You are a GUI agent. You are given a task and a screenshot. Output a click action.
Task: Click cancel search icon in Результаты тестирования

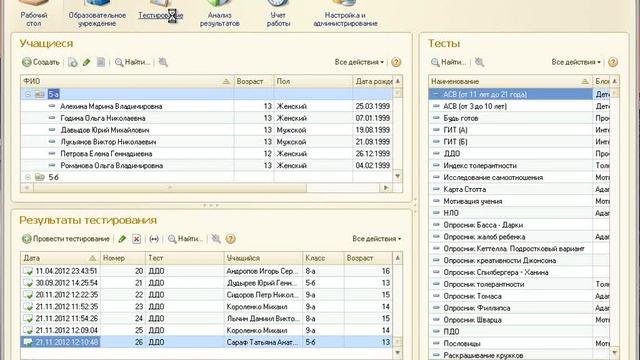(x=216, y=239)
